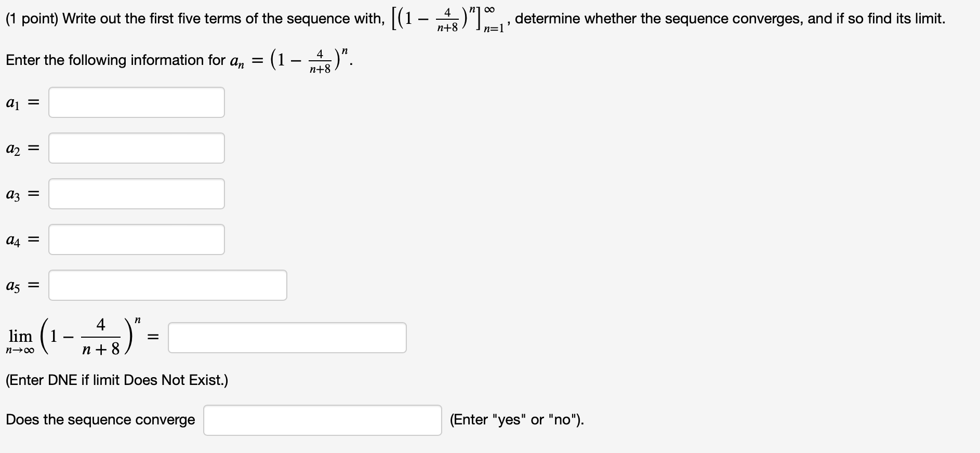Screen dimensions: 980x453
Task: Click the '(Enter DNE if limit Does Not Exist.)' note
Action: tap(117, 380)
